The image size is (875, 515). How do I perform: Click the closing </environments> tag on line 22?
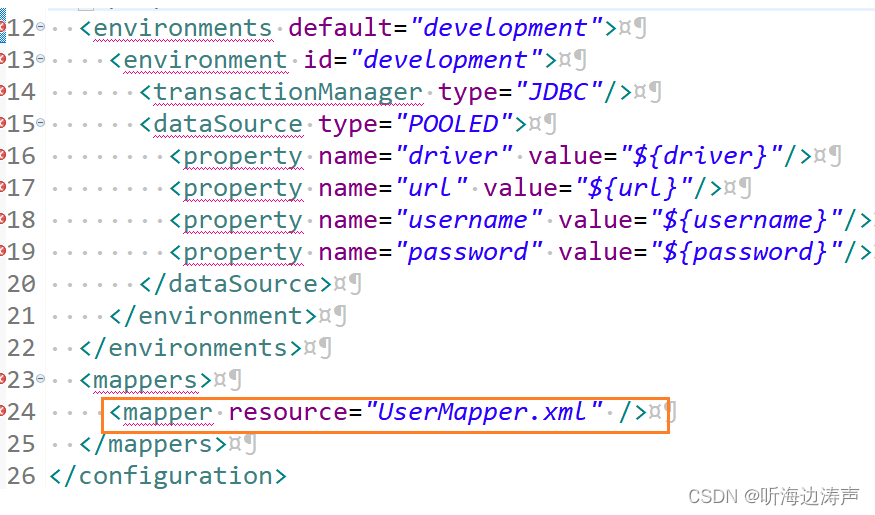pyautogui.click(x=191, y=348)
